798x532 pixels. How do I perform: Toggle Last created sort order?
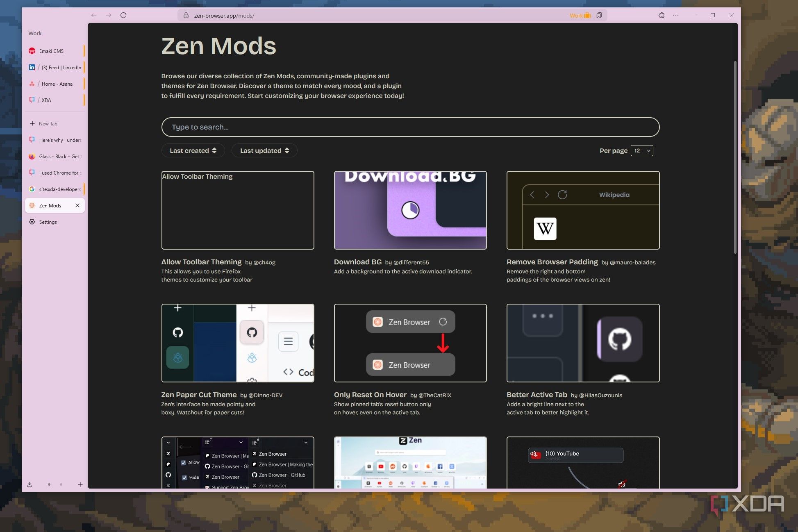193,150
